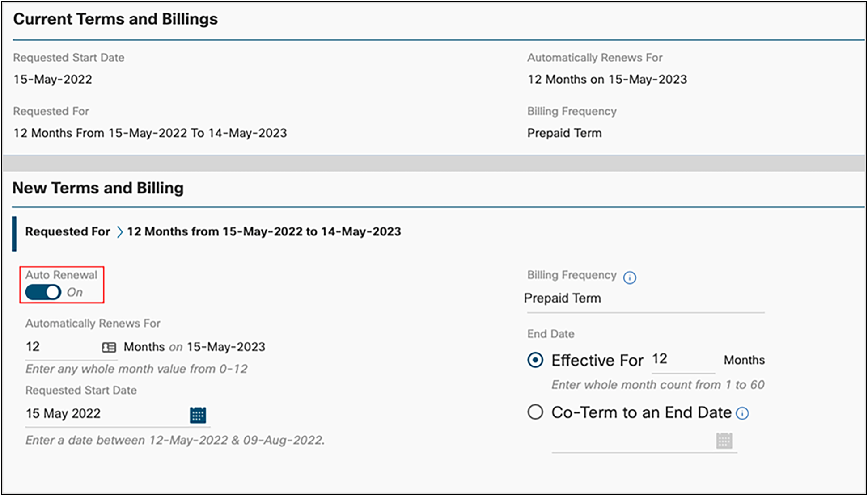Open calendar picker for Requested Start Date
868x496 pixels.
pyautogui.click(x=198, y=415)
